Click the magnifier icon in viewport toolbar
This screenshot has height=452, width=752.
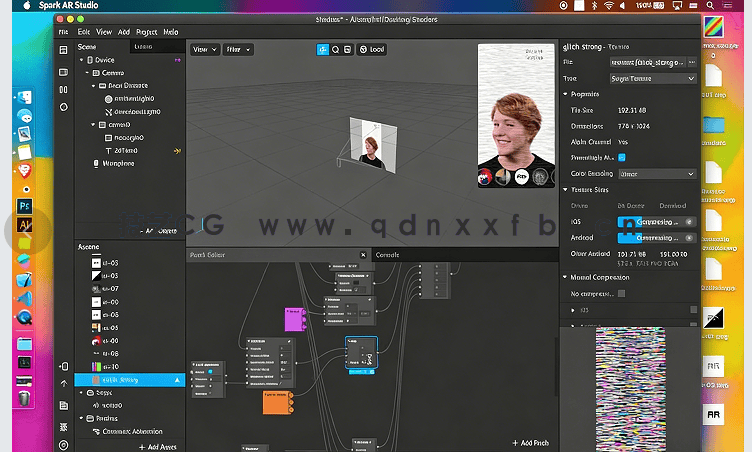pyautogui.click(x=336, y=49)
